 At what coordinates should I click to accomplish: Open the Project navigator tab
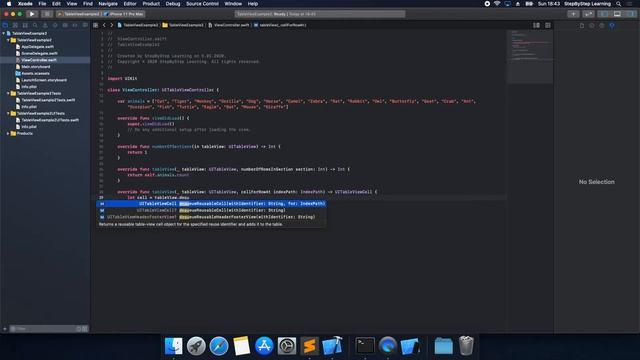(5, 25)
